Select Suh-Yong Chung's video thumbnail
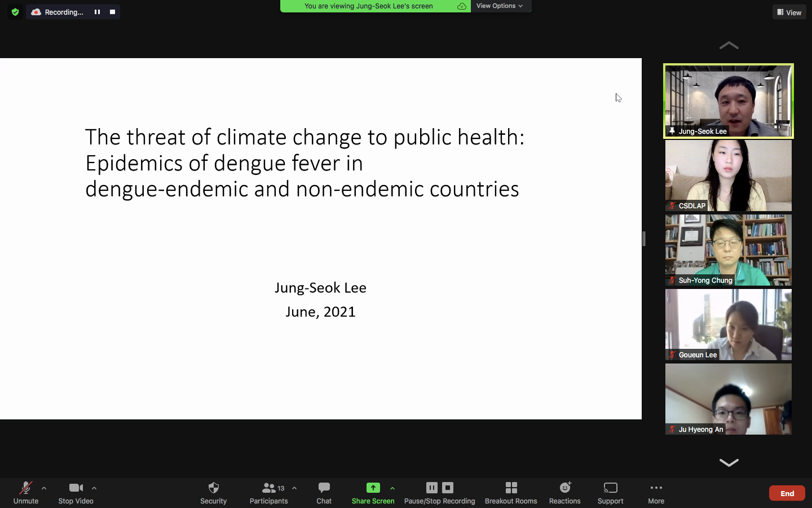Screen dimensions: 812x508 coord(729,250)
